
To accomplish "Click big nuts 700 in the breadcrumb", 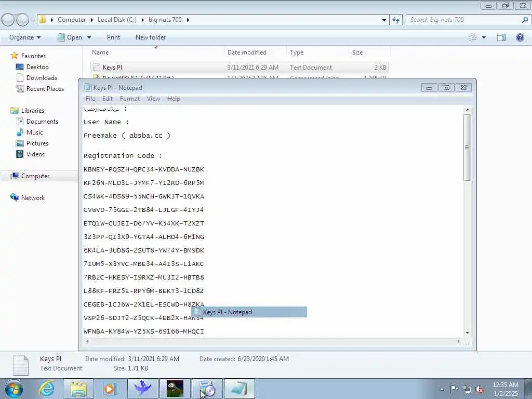I will point(165,20).
